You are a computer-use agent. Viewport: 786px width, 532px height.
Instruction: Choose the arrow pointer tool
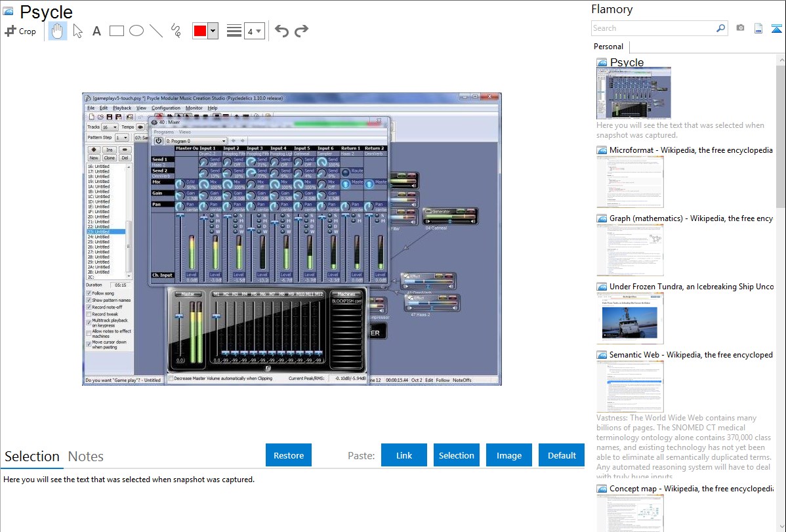click(x=77, y=31)
